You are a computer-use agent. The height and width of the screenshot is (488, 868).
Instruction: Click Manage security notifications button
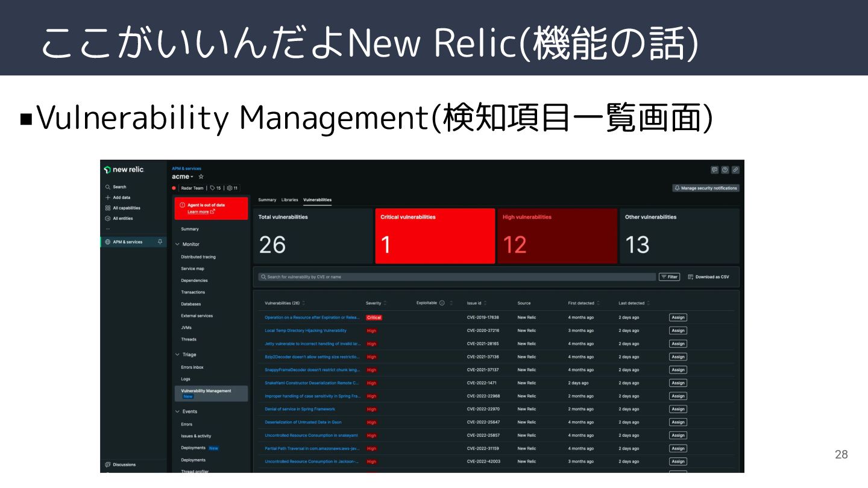point(706,188)
